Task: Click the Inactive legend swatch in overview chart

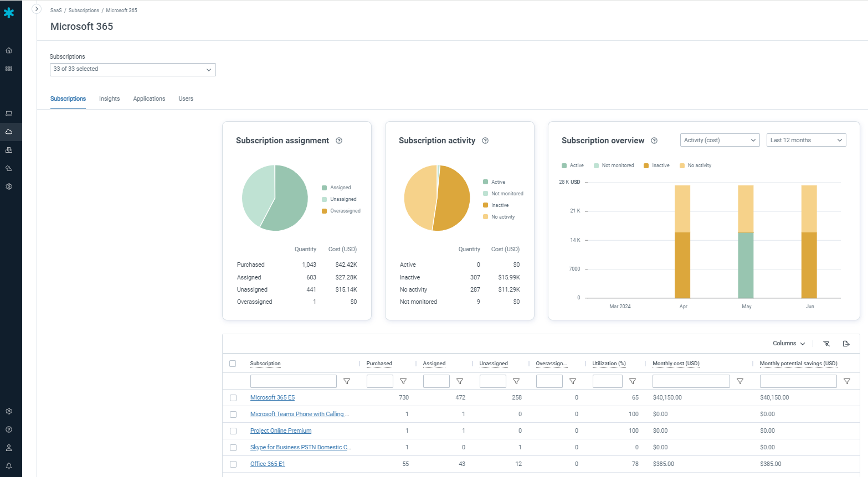Action: pos(646,165)
